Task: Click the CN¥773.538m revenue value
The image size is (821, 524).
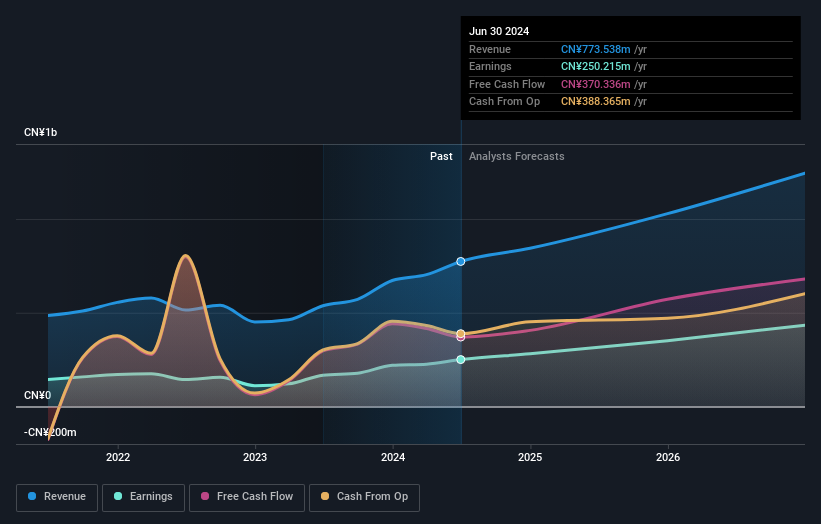Action: 595,49
